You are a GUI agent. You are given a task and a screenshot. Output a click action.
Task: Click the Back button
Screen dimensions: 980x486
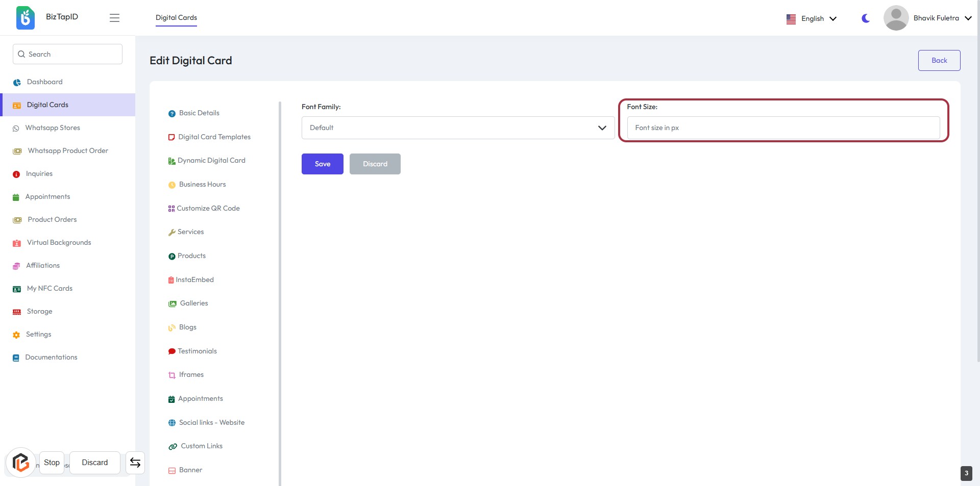click(x=939, y=60)
